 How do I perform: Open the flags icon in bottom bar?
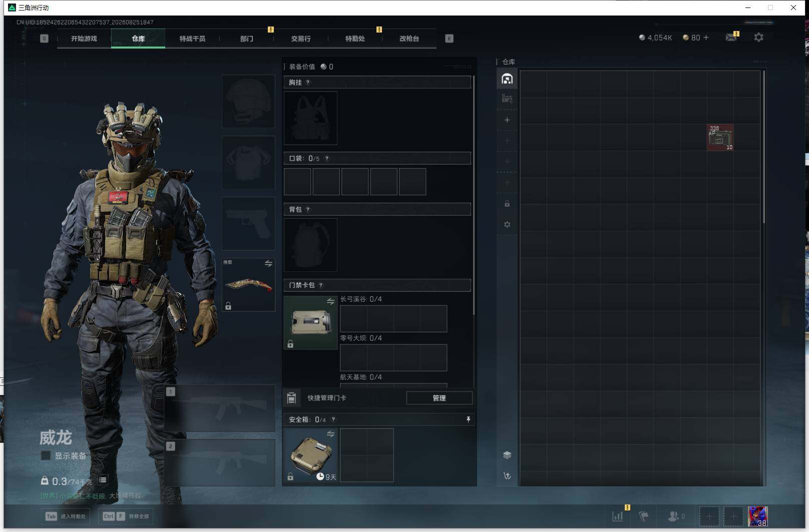(644, 516)
